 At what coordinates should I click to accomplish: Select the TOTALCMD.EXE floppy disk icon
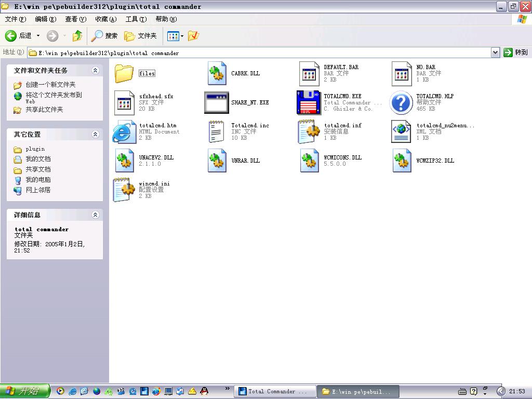click(x=309, y=102)
